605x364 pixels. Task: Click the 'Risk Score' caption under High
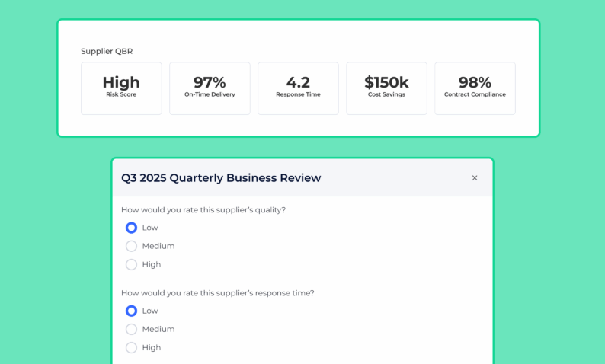click(121, 94)
